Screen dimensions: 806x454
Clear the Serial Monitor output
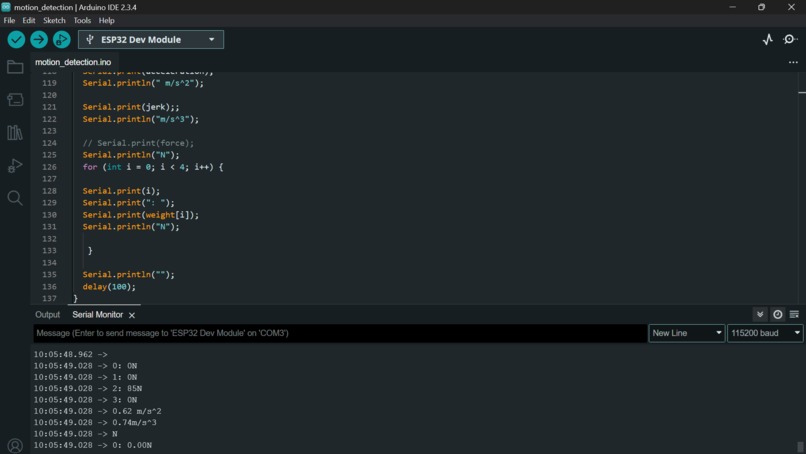tap(794, 314)
